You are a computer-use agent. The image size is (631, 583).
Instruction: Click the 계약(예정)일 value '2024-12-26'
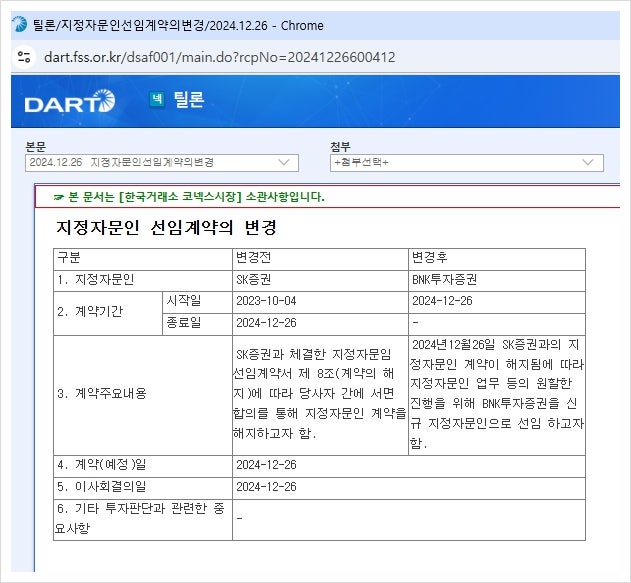pos(266,465)
